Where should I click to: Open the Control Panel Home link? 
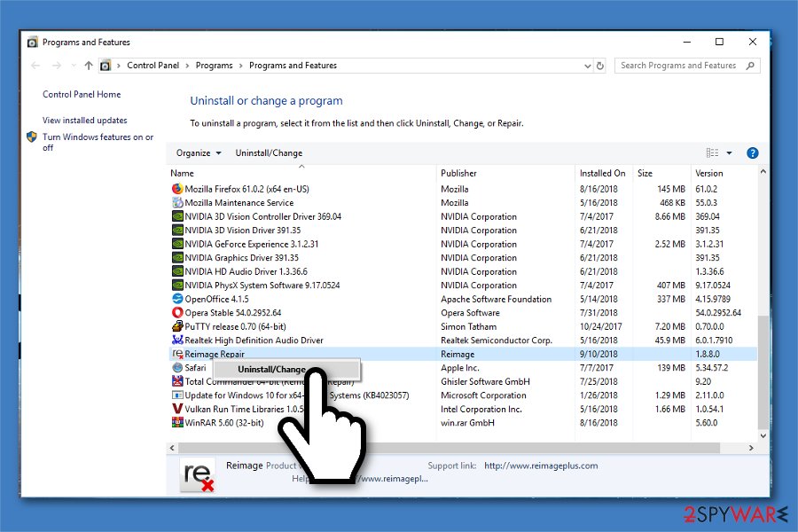82,94
